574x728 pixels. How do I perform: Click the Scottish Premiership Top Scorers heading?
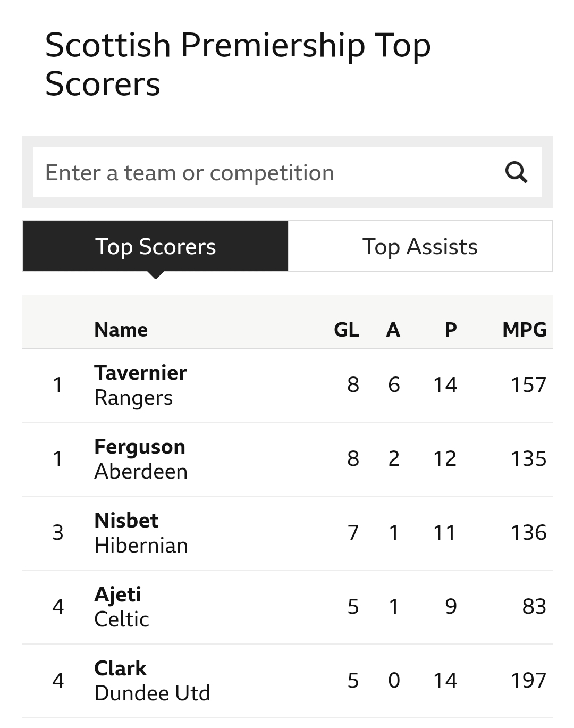tap(238, 64)
